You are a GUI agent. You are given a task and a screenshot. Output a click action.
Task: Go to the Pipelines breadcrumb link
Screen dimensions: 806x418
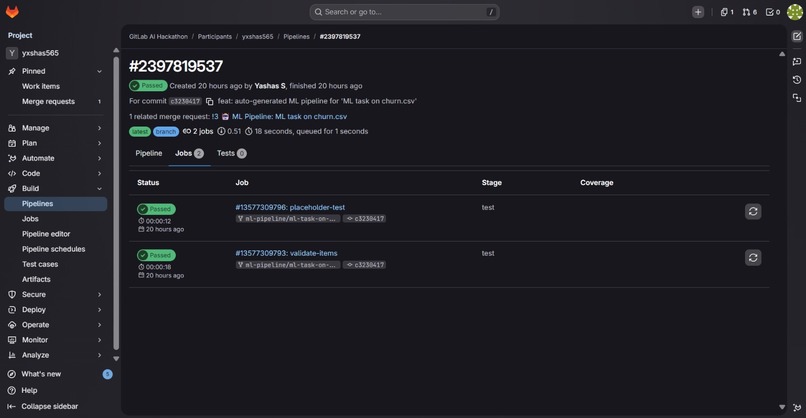click(297, 37)
